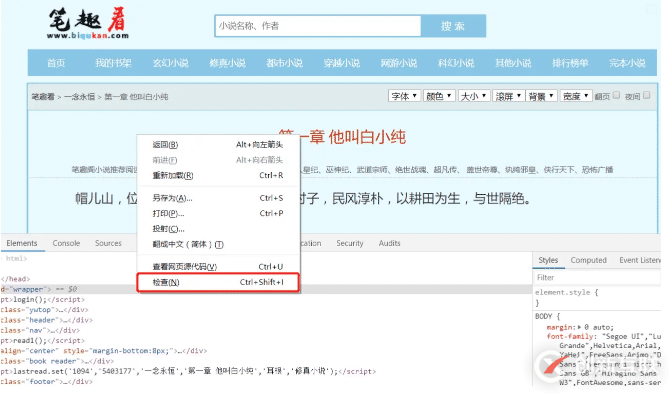Click the 搜索 search button
The height and width of the screenshot is (395, 669).
coord(453,26)
